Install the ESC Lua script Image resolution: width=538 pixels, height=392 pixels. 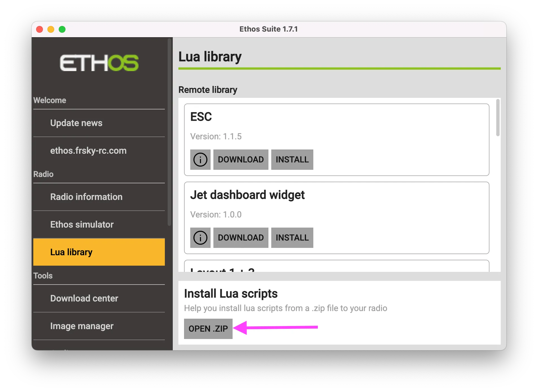point(292,160)
